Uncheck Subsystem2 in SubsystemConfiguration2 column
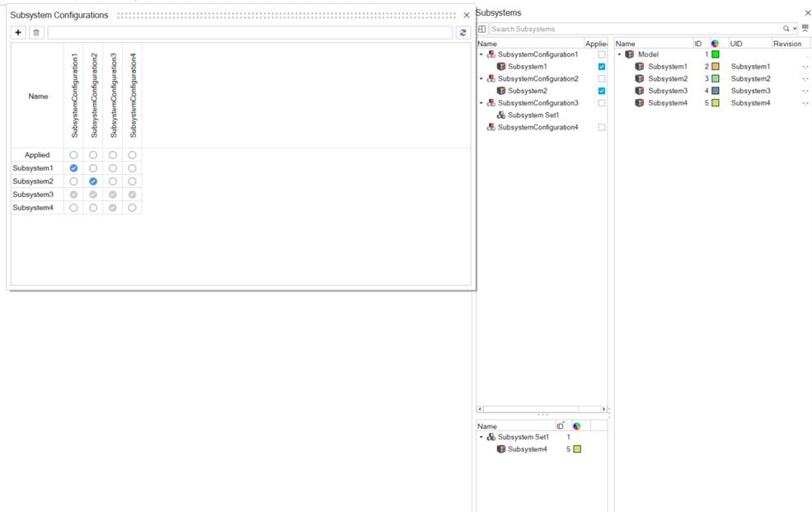812x512 pixels. (93, 181)
